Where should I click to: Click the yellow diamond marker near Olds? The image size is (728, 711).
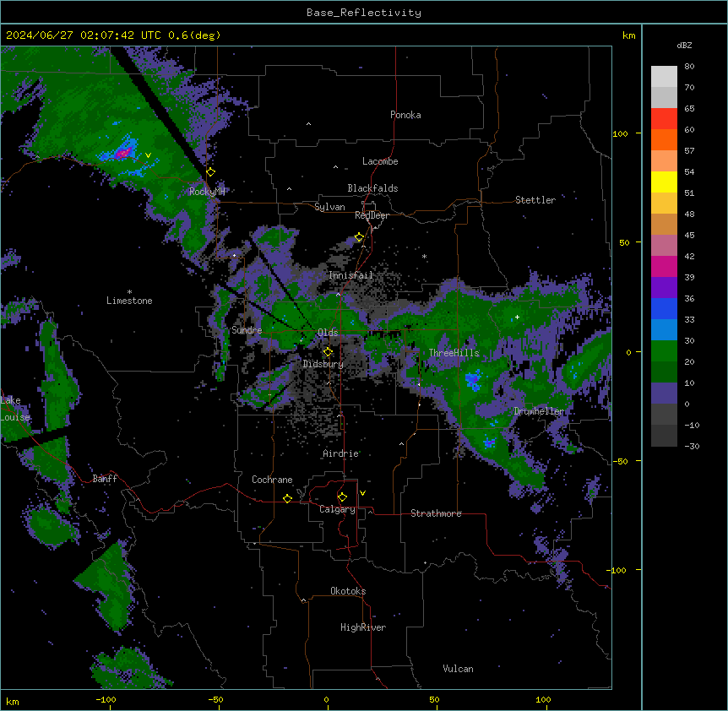tap(328, 352)
